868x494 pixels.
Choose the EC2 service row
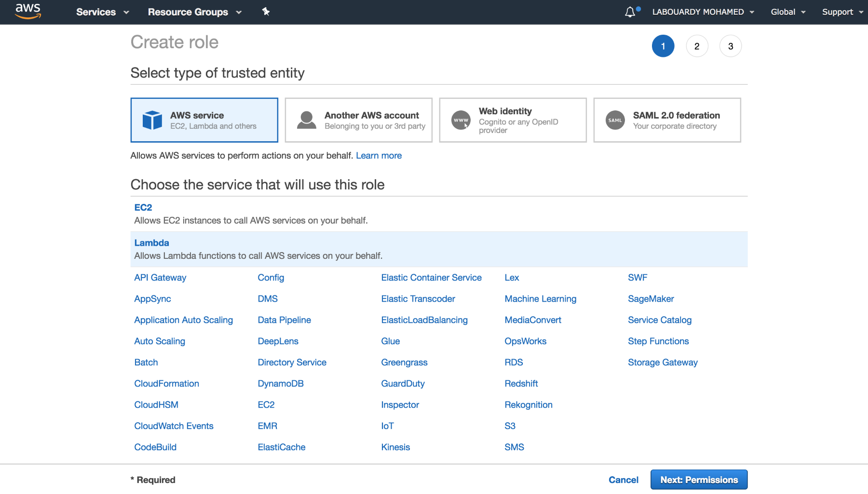pyautogui.click(x=439, y=214)
